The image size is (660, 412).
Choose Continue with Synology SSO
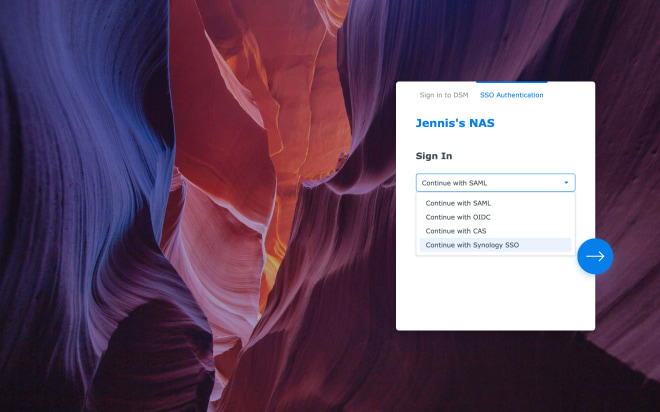472,245
